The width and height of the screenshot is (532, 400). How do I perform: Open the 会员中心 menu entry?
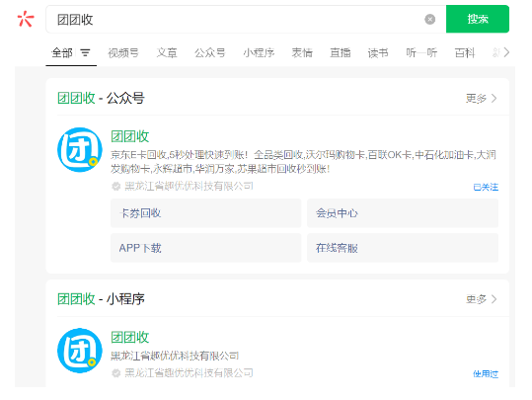coord(403,213)
